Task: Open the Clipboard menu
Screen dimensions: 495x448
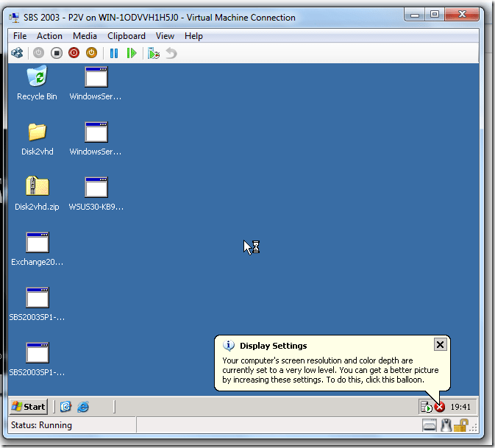Action: (126, 35)
